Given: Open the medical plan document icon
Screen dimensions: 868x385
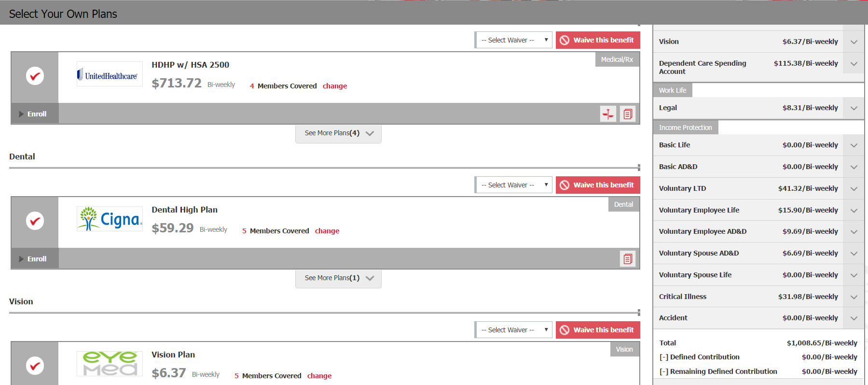Looking at the screenshot, I should point(628,114).
